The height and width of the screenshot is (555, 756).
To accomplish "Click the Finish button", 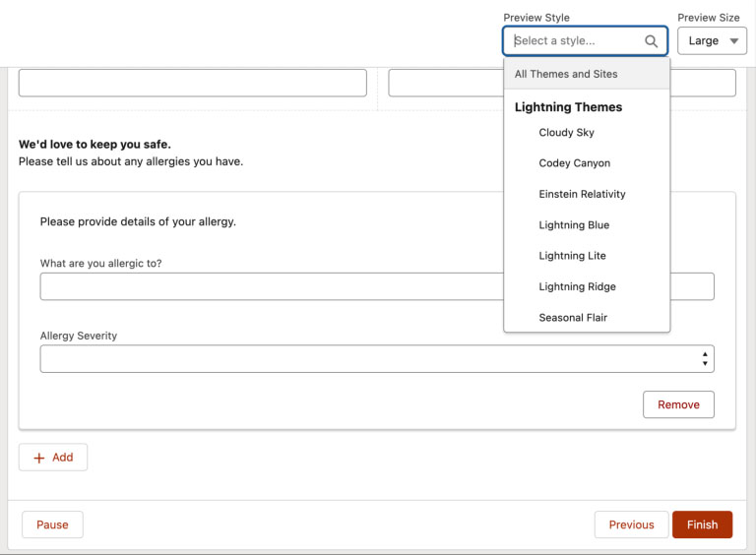I will pos(702,524).
